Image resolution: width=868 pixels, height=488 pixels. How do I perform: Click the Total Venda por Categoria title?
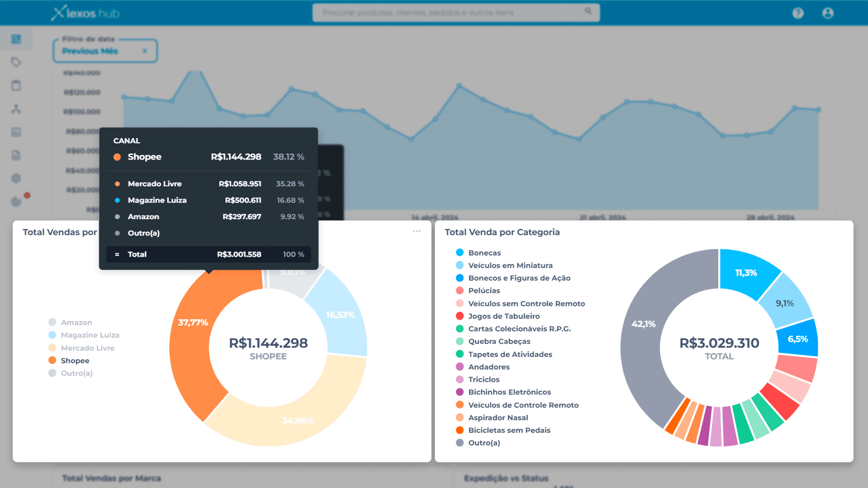(502, 232)
